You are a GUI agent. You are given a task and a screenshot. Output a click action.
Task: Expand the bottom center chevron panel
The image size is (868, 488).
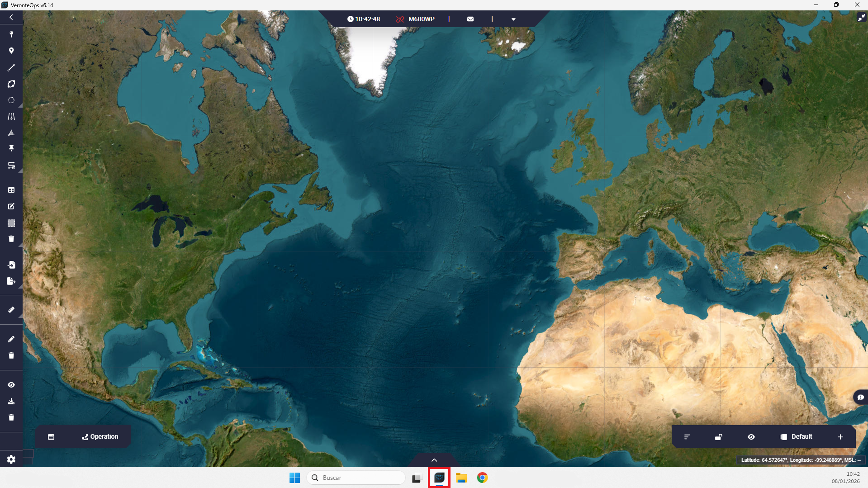coord(434,460)
